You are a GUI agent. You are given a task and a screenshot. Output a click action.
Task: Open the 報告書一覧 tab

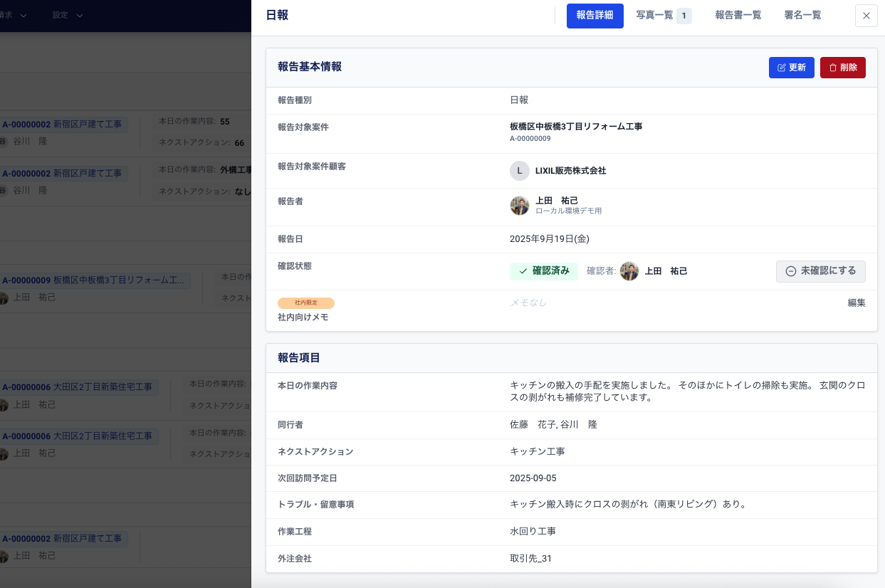pyautogui.click(x=738, y=15)
